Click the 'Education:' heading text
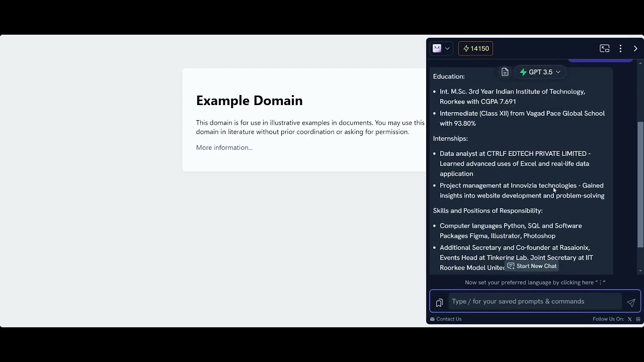 [449, 76]
